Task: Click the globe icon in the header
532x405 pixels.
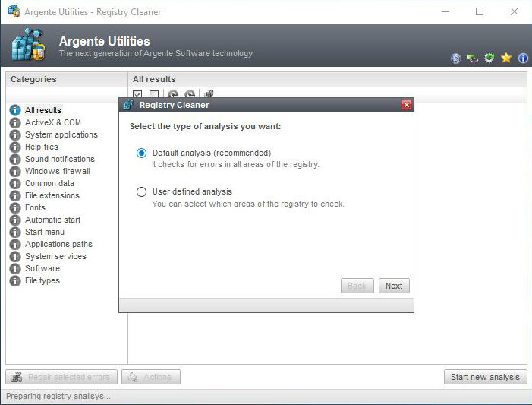Action: point(456,58)
